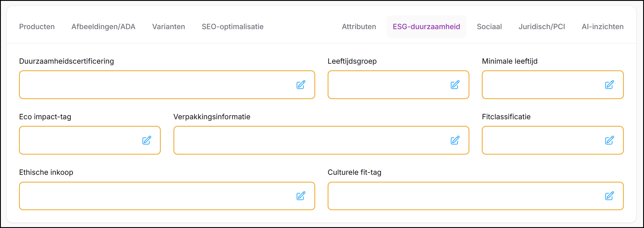Image resolution: width=644 pixels, height=228 pixels.
Task: Open Verpakkingsinformatie edit pencil icon
Action: pos(455,140)
